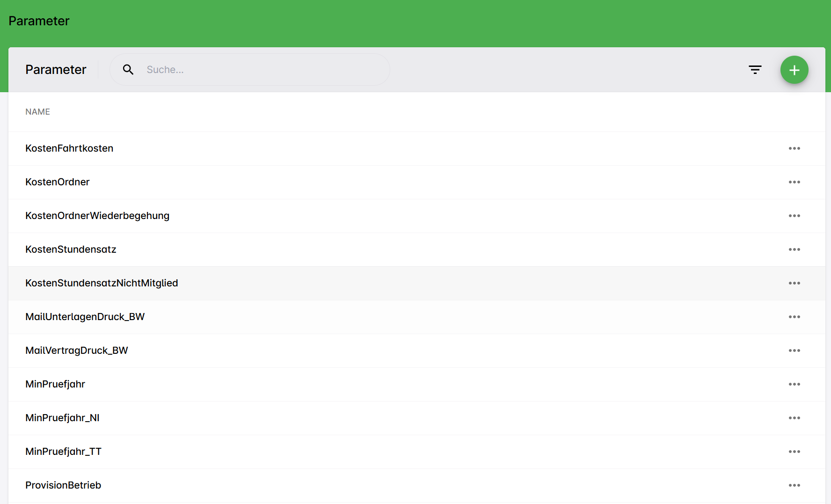Image resolution: width=831 pixels, height=504 pixels.
Task: Sort by the NAME column header
Action: 38,112
